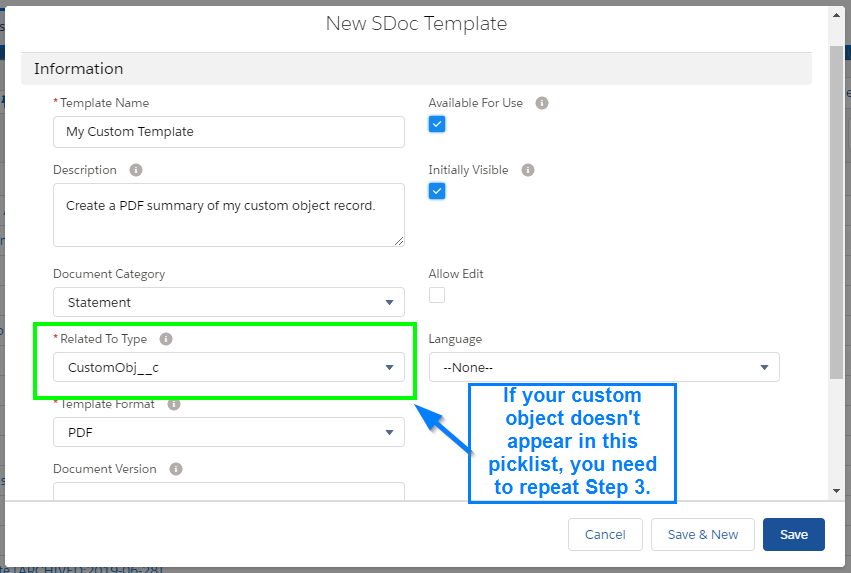
Task: Click the New SDoc Template title
Action: [x=416, y=23]
